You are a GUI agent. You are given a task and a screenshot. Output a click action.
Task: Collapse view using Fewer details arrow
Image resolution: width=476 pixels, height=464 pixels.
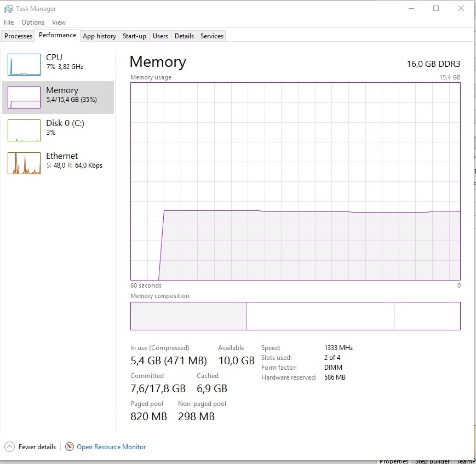[9, 446]
